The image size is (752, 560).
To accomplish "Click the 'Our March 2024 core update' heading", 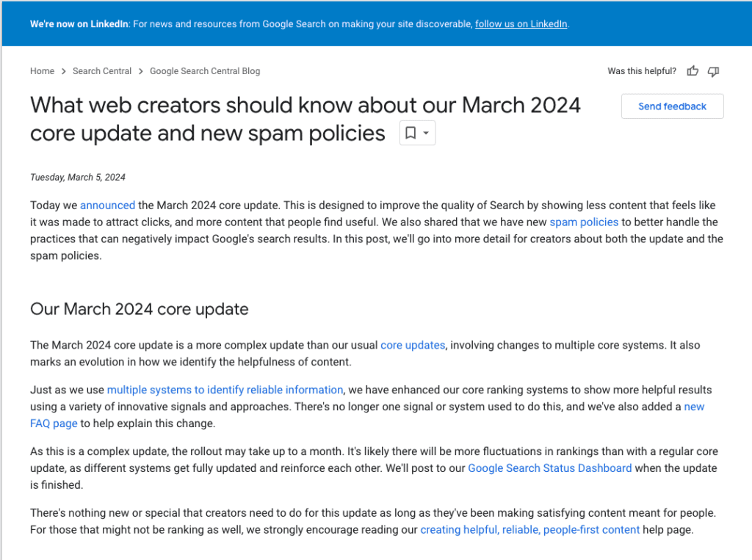I will pyautogui.click(x=140, y=309).
